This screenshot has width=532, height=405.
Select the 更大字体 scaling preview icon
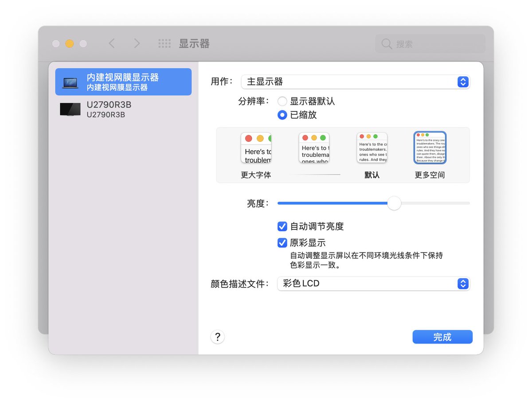point(256,147)
